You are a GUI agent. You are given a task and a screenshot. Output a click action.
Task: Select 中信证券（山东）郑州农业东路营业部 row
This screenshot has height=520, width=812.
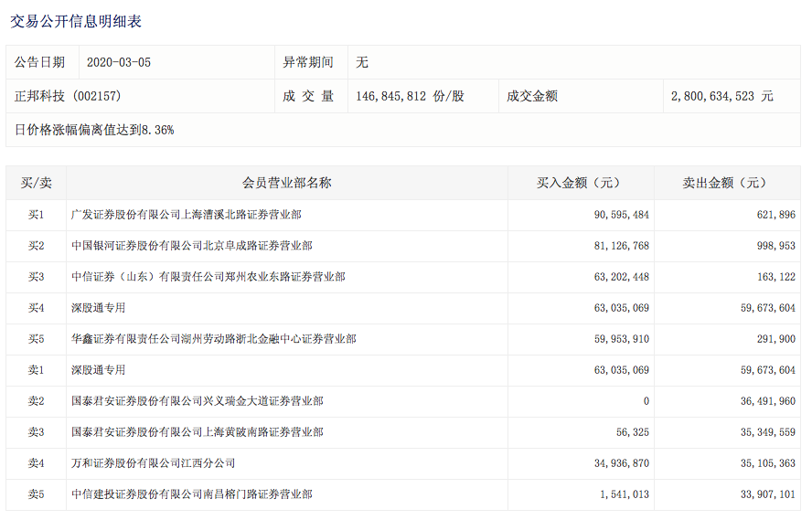click(208, 277)
